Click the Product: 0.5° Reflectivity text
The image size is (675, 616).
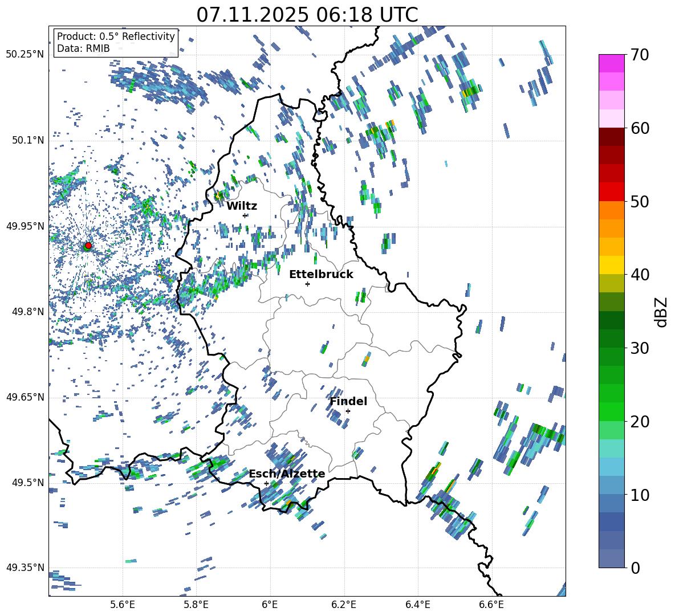(x=116, y=36)
